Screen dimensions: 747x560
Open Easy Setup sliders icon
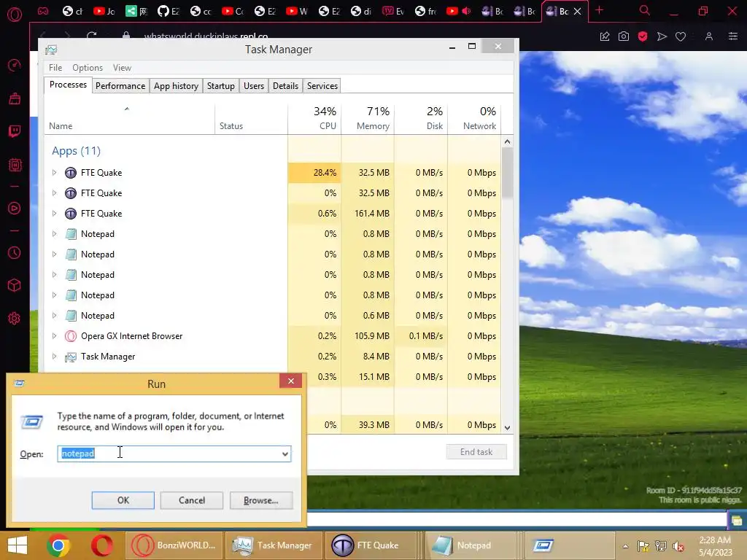pos(733,36)
